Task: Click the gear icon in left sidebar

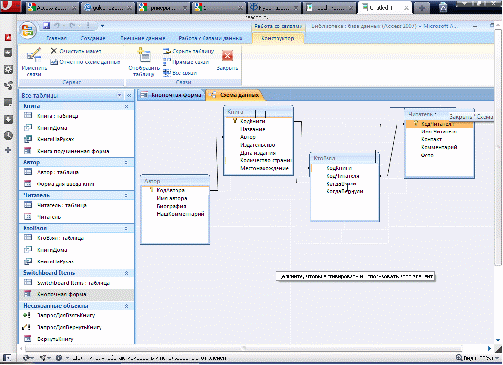Action: click(x=8, y=69)
